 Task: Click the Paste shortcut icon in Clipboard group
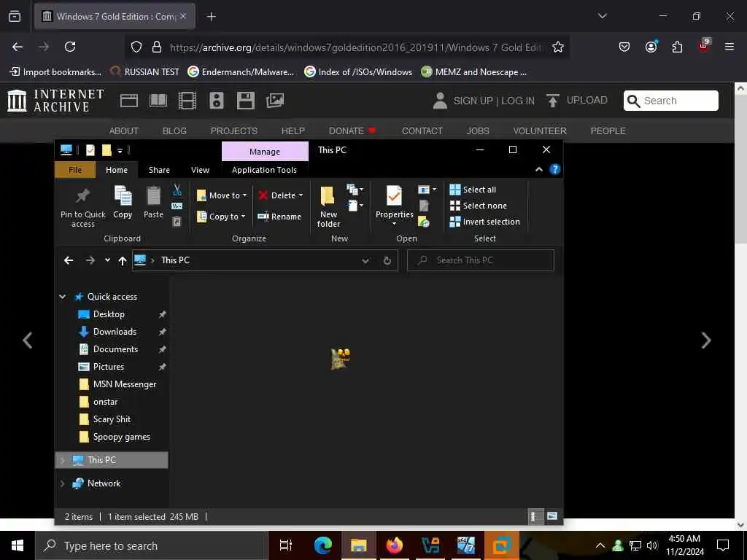(x=177, y=222)
